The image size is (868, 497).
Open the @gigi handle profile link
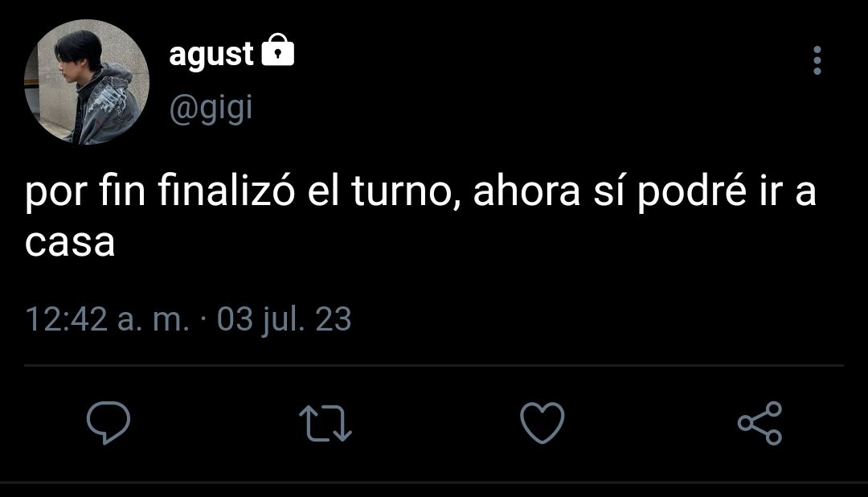[x=211, y=108]
